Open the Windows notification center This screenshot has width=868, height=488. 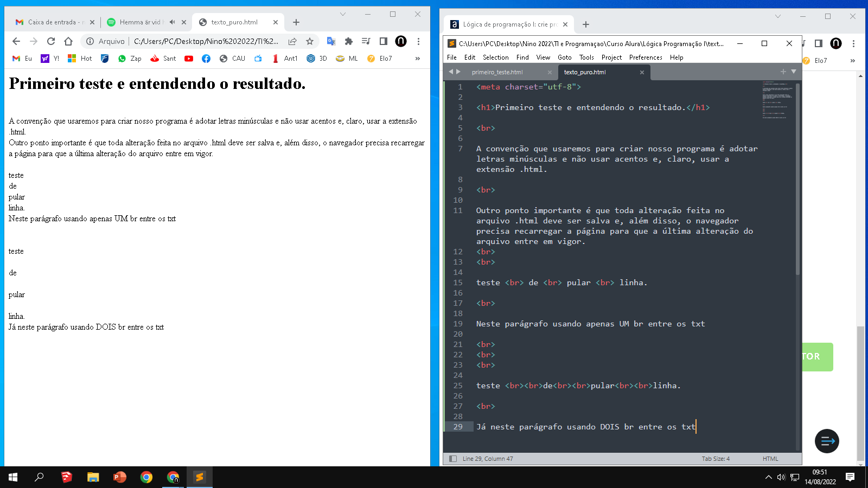850,477
